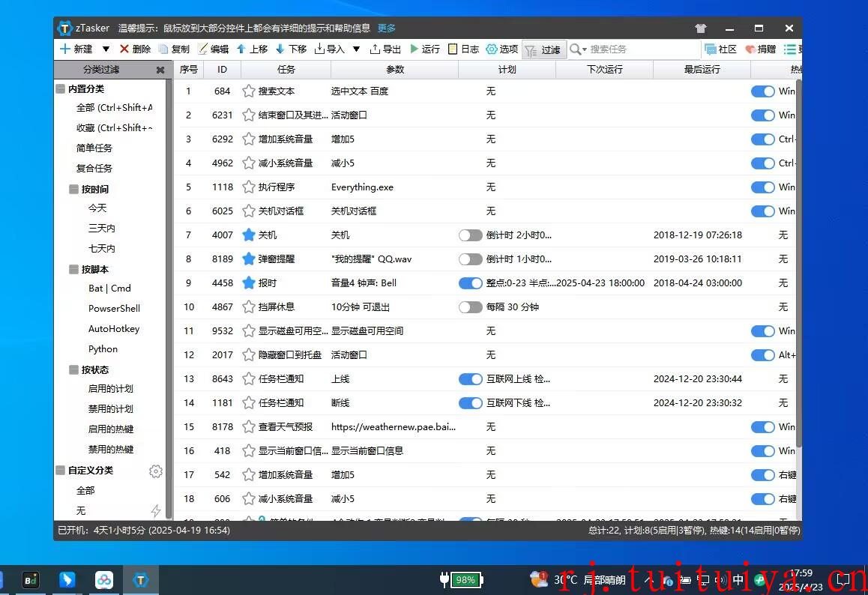Viewport: 868px width, 595px height.
Task: Collapse the 按时间 tree group
Action: (x=73, y=190)
